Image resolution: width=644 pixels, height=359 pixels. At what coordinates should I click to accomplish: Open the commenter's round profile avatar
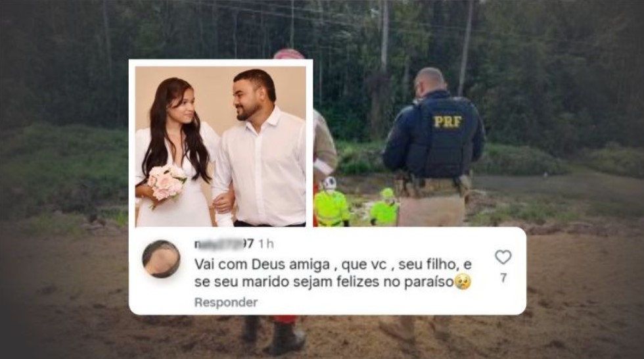pos(161,259)
